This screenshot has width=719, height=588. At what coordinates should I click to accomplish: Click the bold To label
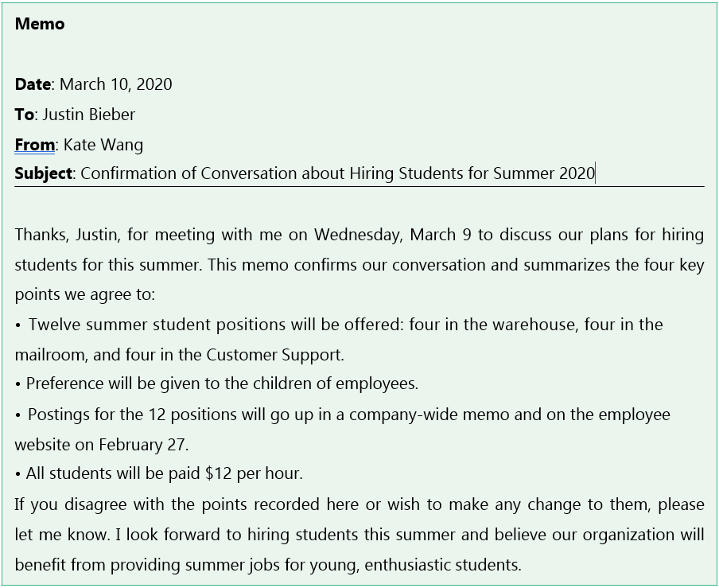(x=24, y=115)
